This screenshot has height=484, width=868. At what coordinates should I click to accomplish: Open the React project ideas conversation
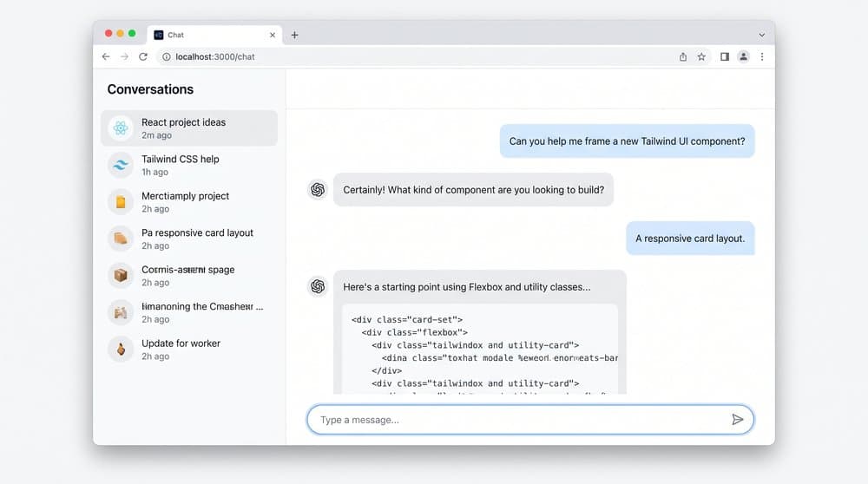(189, 128)
